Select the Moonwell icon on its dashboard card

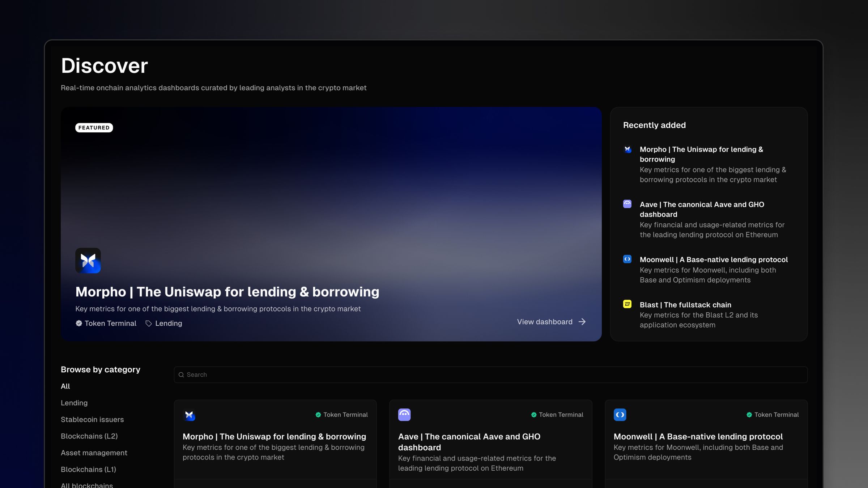pos(620,415)
